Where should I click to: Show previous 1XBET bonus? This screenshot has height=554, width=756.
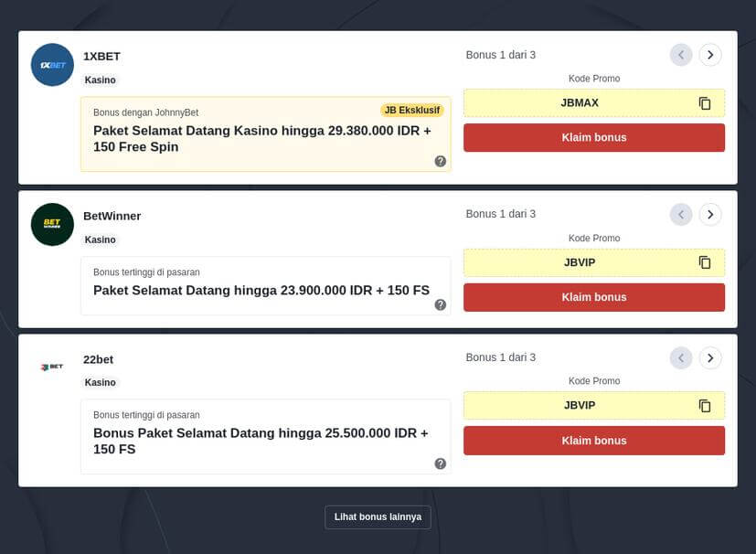[x=681, y=55]
